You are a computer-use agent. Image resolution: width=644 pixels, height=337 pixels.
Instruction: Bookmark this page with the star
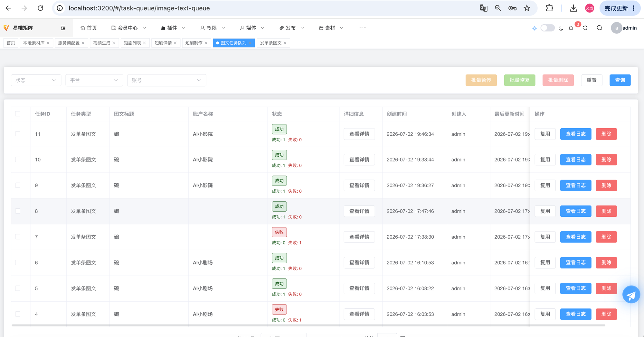pyautogui.click(x=527, y=8)
